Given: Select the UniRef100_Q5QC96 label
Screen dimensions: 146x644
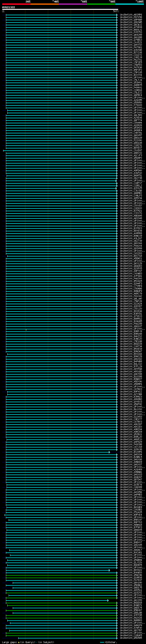Looking at the screenshot, I should tap(131, 575).
